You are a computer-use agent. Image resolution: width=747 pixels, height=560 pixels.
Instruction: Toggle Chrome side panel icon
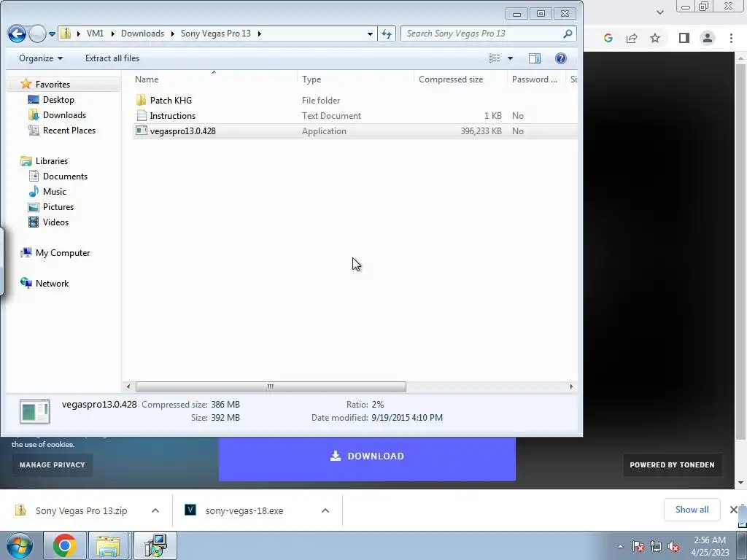tap(684, 38)
